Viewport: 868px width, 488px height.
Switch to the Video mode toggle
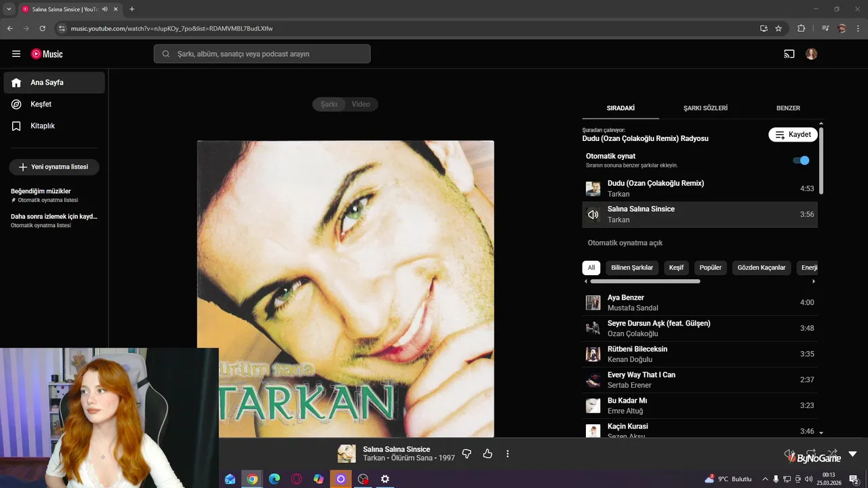click(x=361, y=104)
